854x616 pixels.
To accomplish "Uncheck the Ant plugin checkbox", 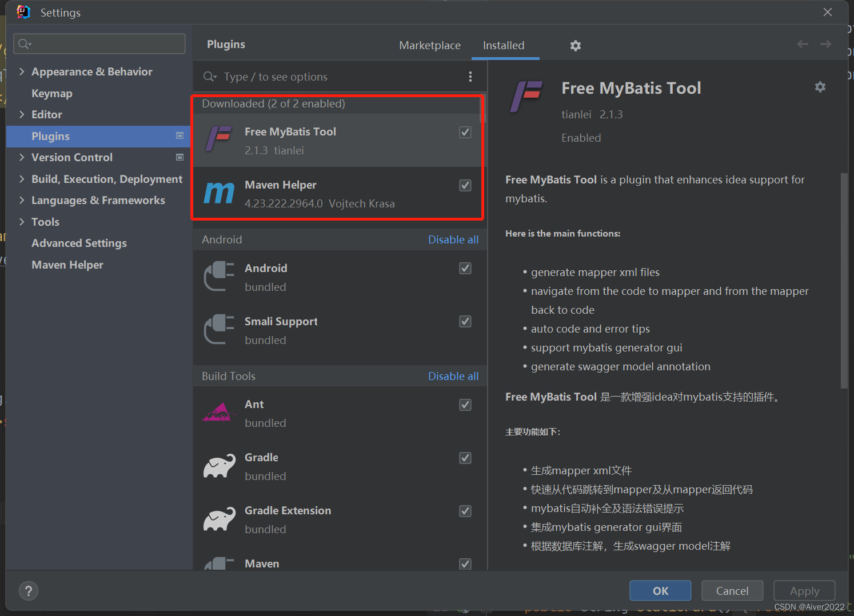I will 465,405.
